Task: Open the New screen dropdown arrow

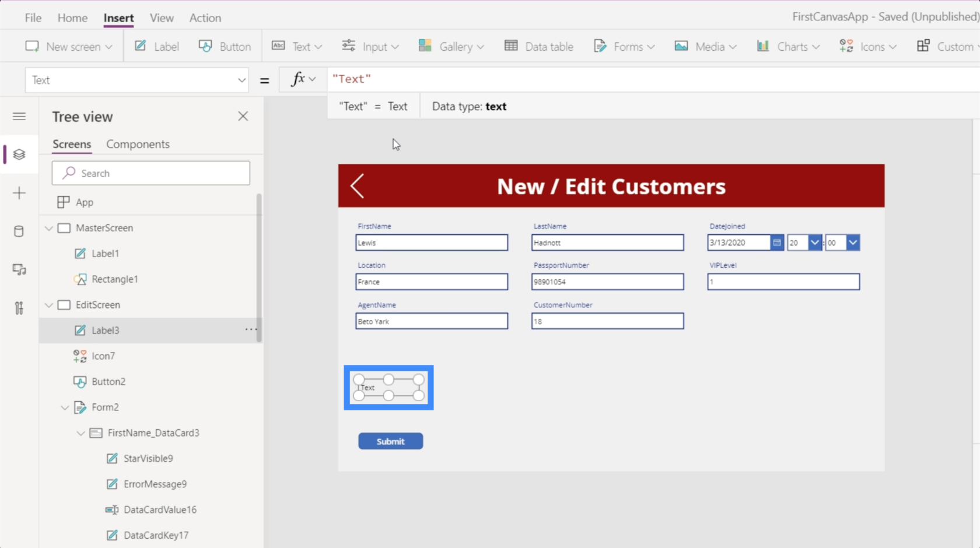Action: (108, 47)
